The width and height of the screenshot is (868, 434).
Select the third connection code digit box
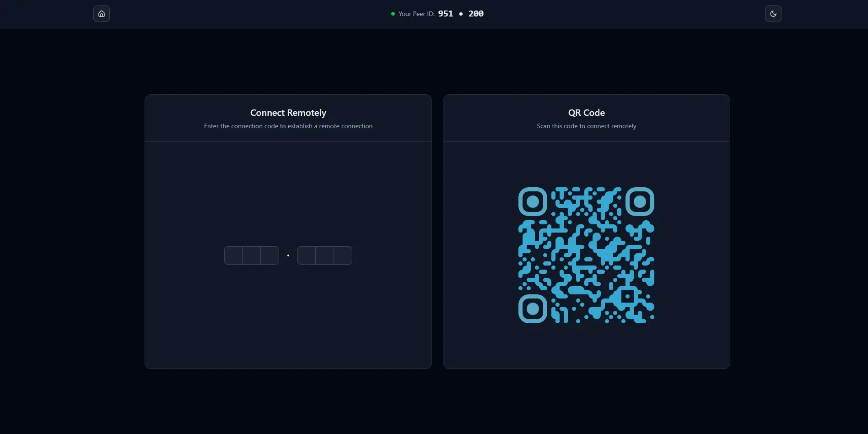tap(270, 255)
